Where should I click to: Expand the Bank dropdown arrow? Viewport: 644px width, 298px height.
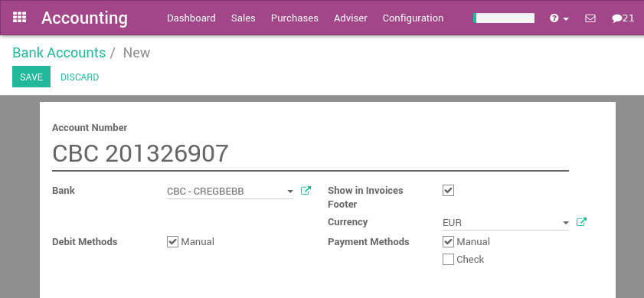pos(290,192)
